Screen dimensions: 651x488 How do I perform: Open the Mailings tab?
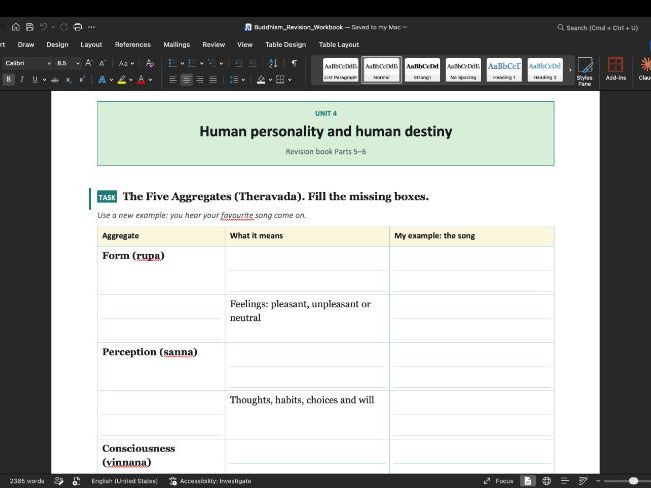[x=176, y=44]
